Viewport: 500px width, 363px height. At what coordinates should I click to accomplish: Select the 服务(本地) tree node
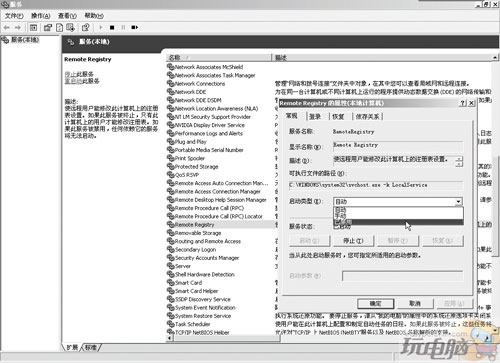point(20,40)
